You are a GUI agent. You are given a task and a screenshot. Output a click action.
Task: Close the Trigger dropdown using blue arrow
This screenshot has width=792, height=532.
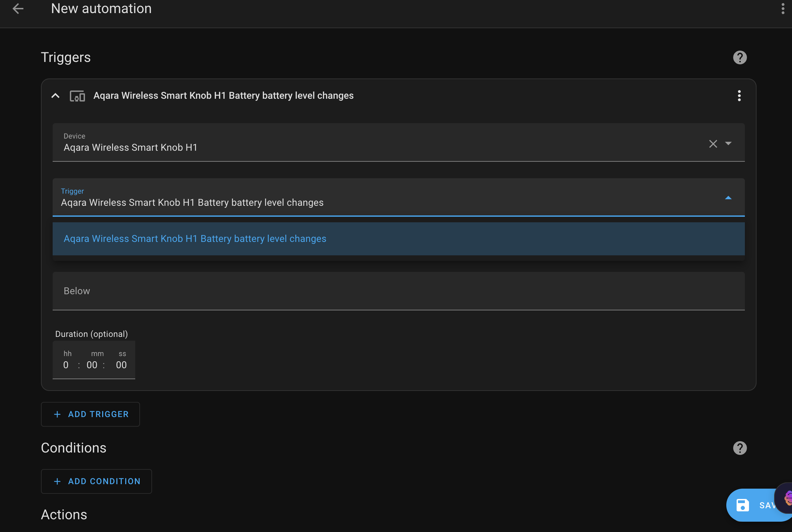click(728, 198)
